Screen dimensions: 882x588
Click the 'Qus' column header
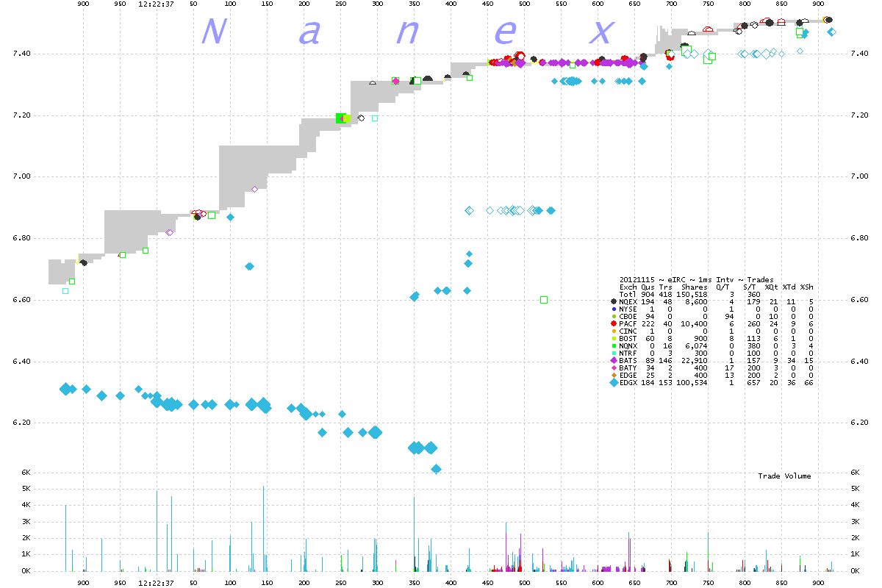pos(648,287)
